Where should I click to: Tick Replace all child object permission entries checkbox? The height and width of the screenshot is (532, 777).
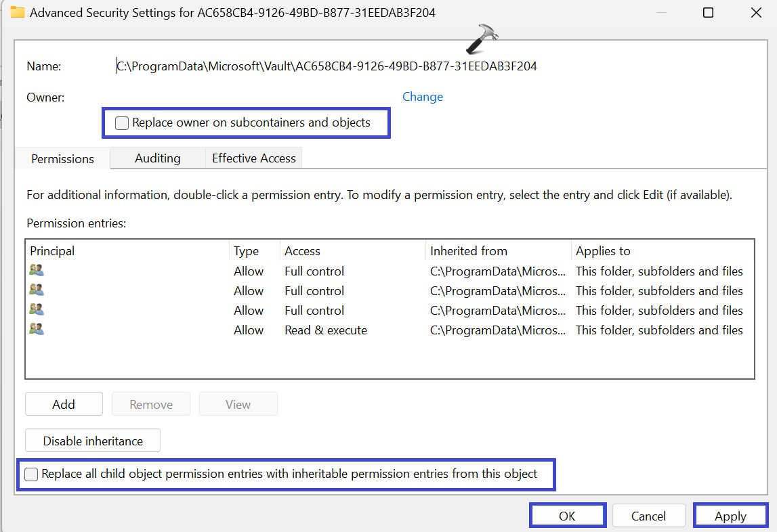point(31,474)
